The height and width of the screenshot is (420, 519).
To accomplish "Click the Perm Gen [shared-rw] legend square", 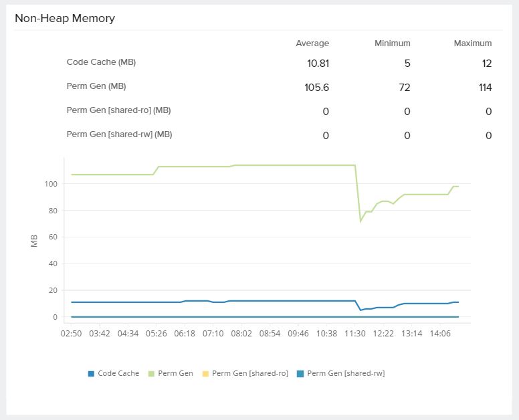I will point(300,373).
